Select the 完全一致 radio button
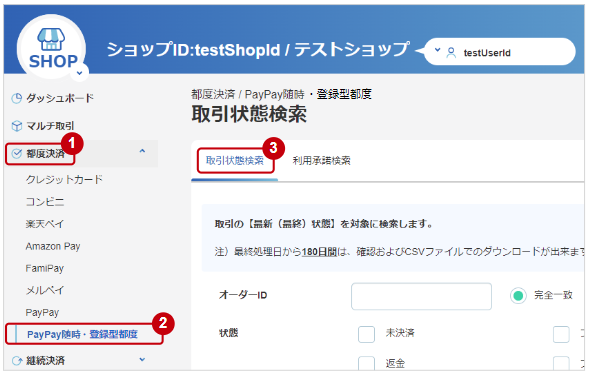 tap(518, 296)
